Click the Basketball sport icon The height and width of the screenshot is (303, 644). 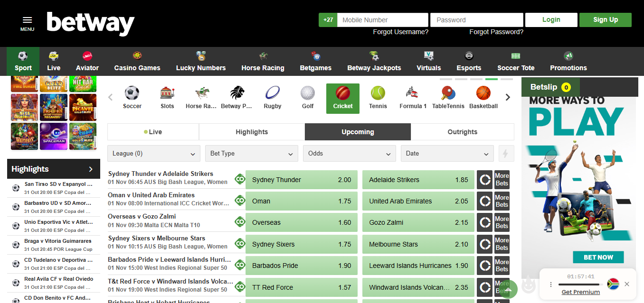pos(483,93)
